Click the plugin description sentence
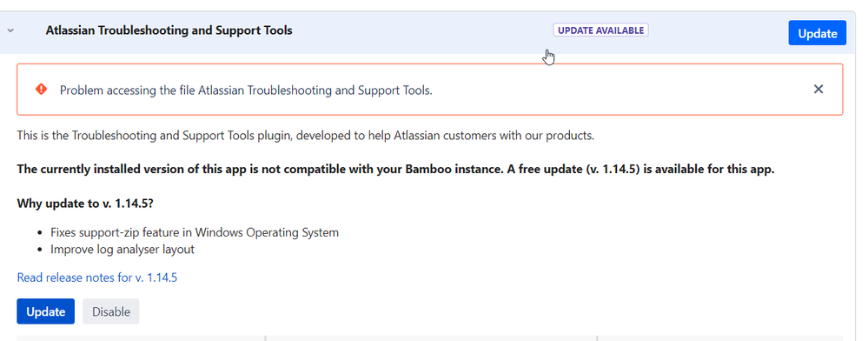Image resolution: width=868 pixels, height=341 pixels. click(306, 136)
